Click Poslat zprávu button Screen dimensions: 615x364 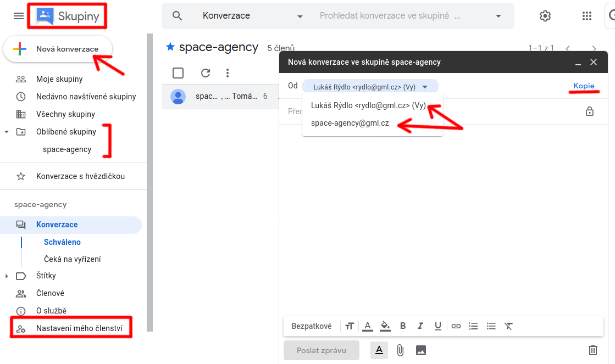pos(321,350)
